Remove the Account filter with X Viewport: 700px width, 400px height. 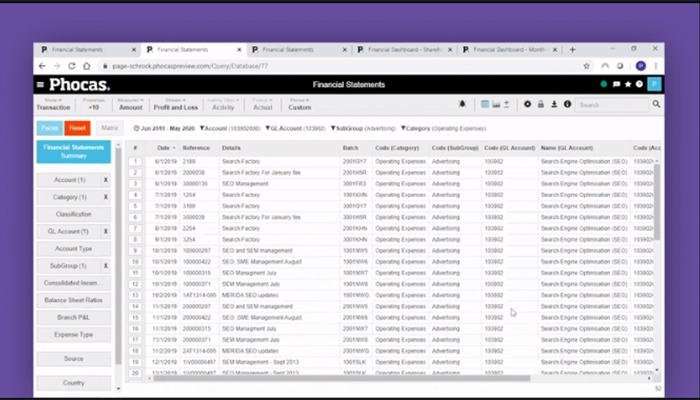click(x=106, y=180)
